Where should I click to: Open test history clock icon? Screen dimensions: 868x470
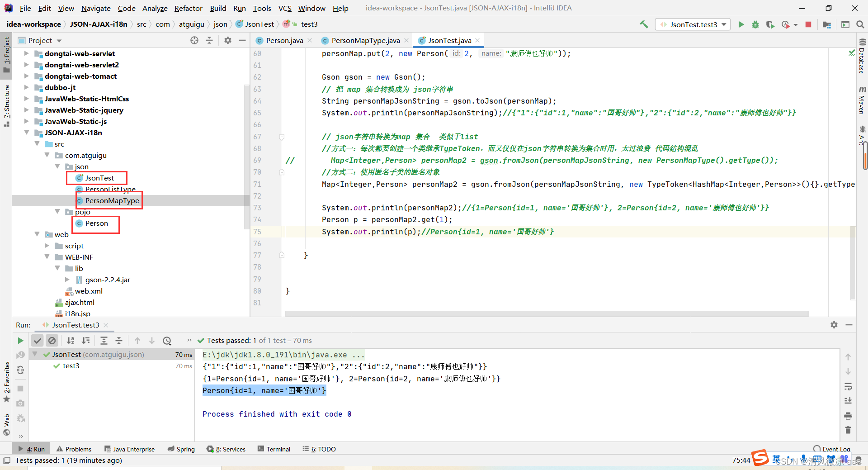coord(167,341)
